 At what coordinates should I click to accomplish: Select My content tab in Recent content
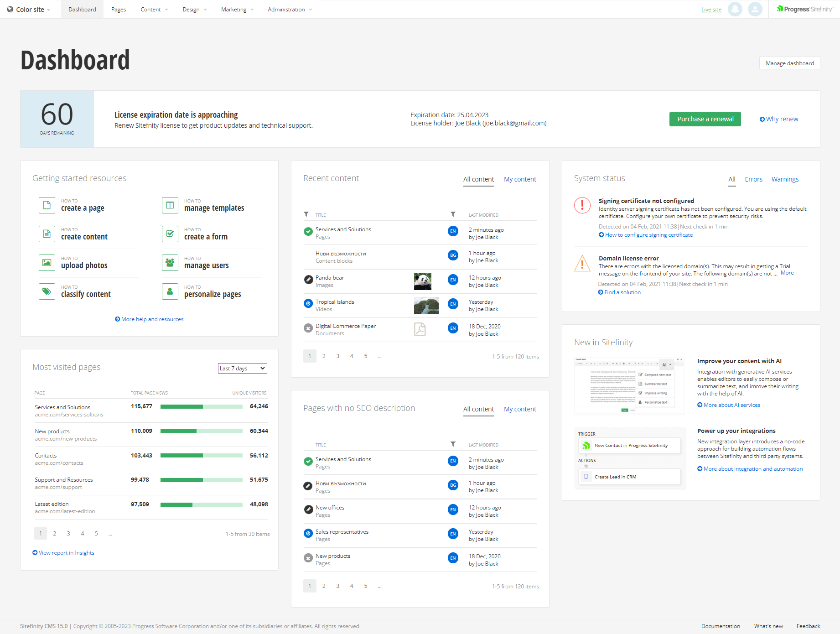point(520,179)
